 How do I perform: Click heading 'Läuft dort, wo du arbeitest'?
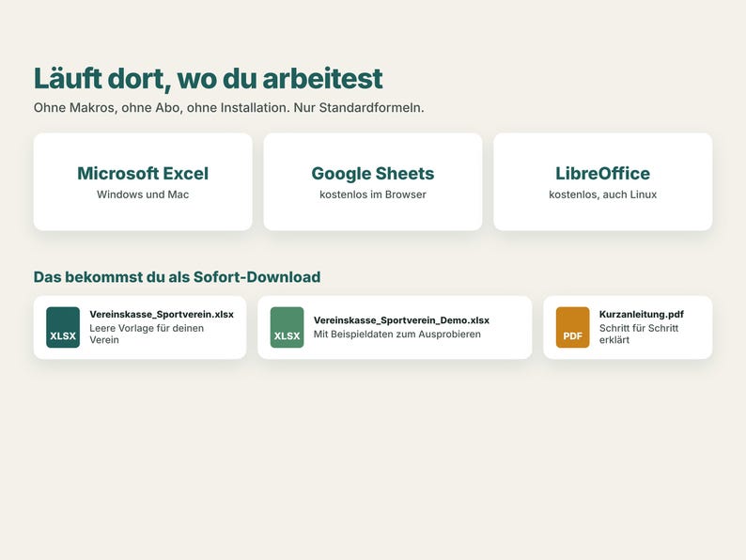click(x=208, y=79)
